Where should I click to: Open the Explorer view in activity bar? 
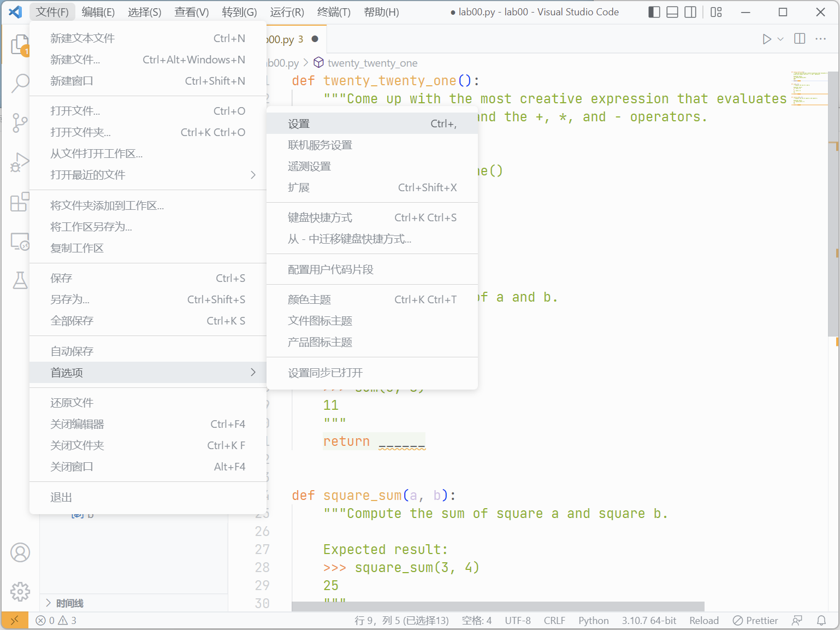coord(20,44)
